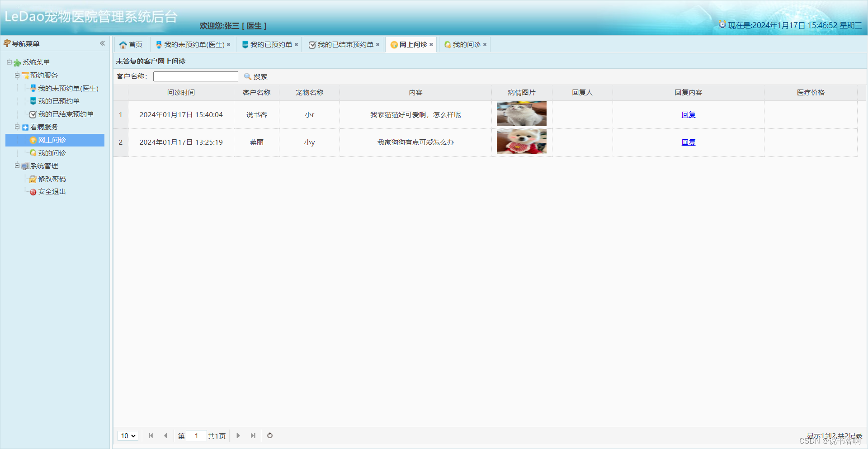Open the page size dropdown

pyautogui.click(x=128, y=436)
